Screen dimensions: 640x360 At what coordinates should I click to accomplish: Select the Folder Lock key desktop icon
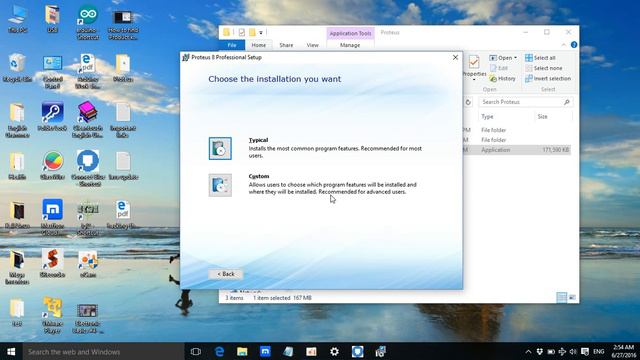click(x=53, y=117)
